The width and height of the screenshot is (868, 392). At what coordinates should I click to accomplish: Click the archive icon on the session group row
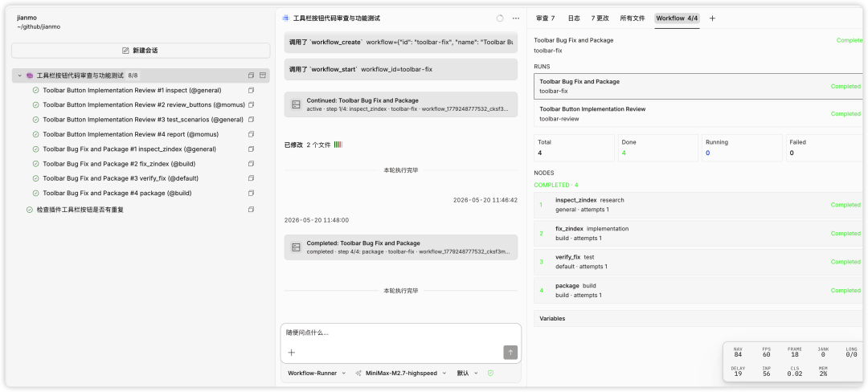263,76
